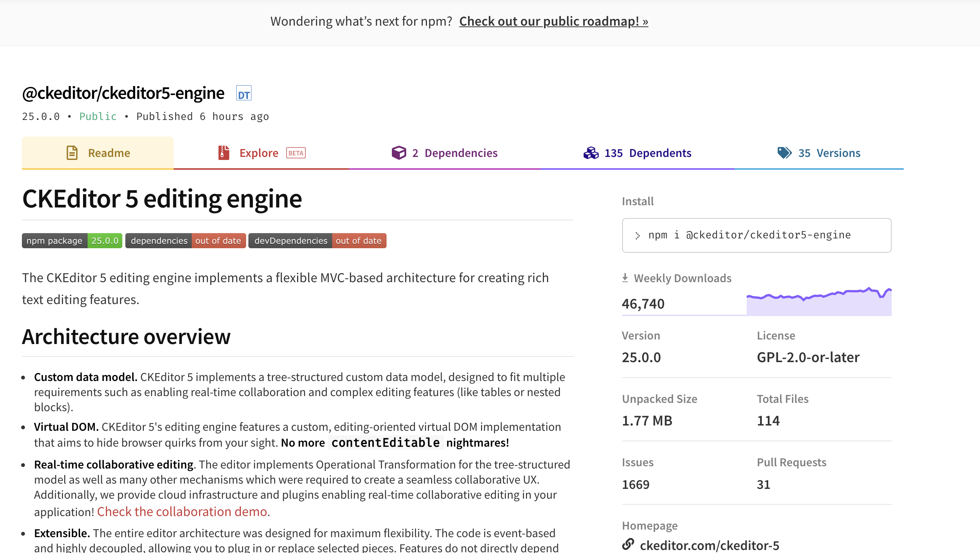The height and width of the screenshot is (553, 980).
Task: Open the 2 Dependencies tab
Action: click(444, 153)
